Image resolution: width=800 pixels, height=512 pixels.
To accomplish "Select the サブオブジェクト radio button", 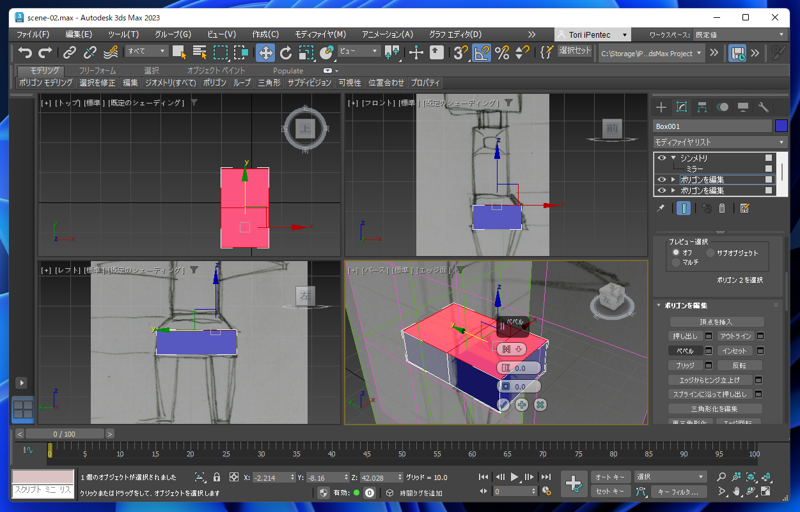I will click(x=710, y=252).
